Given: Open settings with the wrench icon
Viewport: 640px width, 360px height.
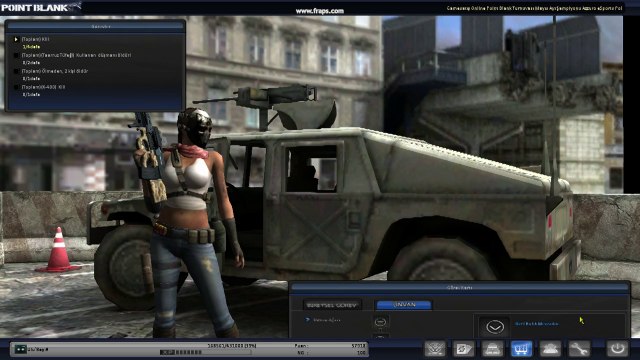Looking at the screenshot, I should click(579, 349).
